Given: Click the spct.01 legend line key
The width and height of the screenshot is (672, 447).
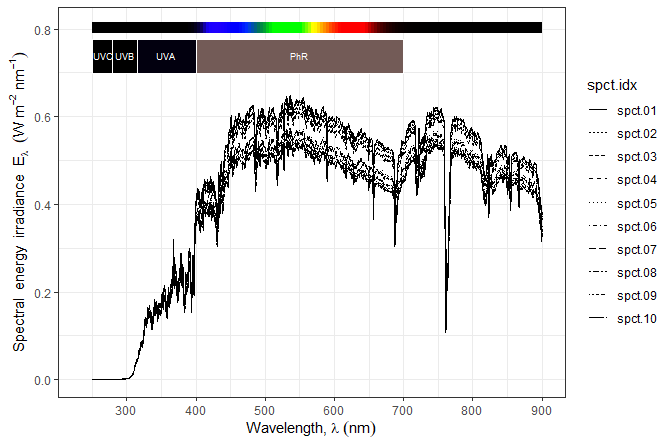Looking at the screenshot, I should click(598, 110).
